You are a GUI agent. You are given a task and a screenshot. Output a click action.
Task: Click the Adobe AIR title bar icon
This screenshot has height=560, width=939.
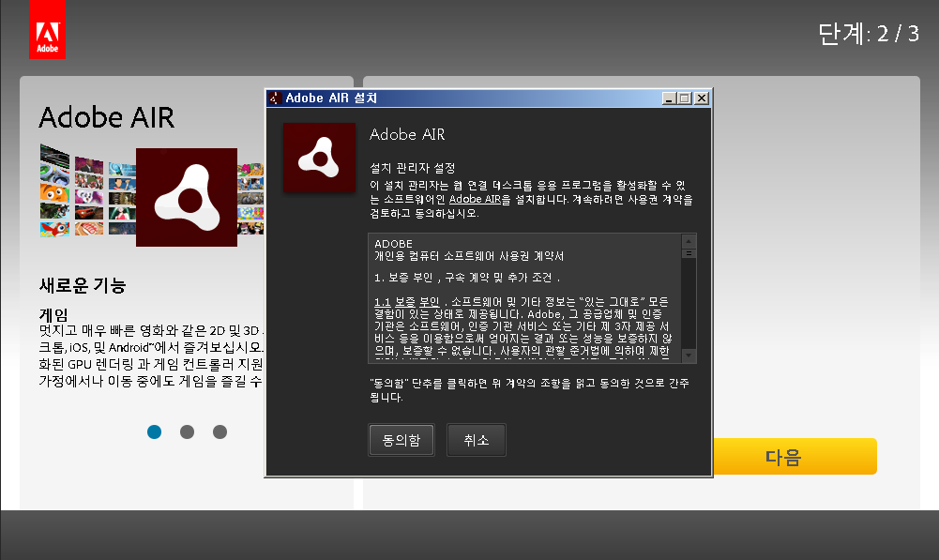point(275,98)
